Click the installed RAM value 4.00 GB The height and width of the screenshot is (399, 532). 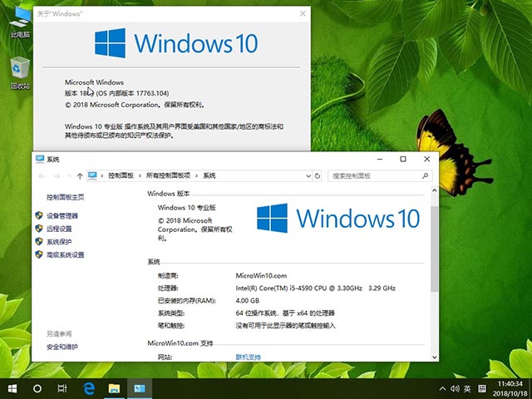248,301
